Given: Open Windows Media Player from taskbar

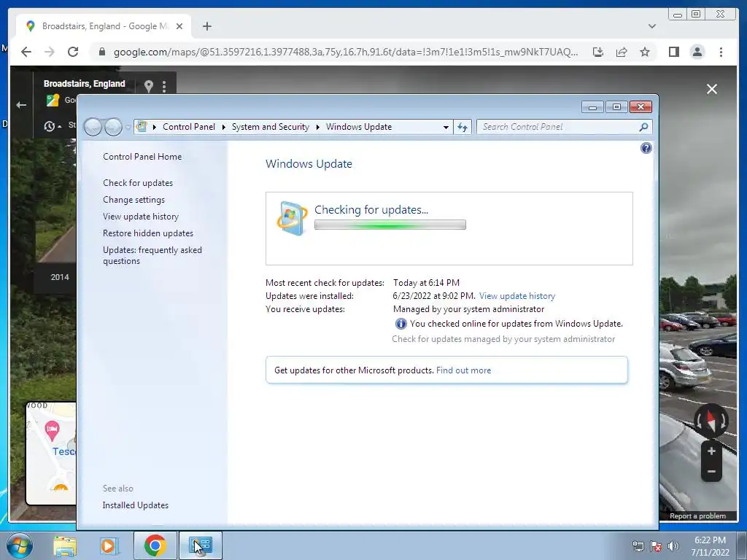Looking at the screenshot, I should (x=109, y=546).
